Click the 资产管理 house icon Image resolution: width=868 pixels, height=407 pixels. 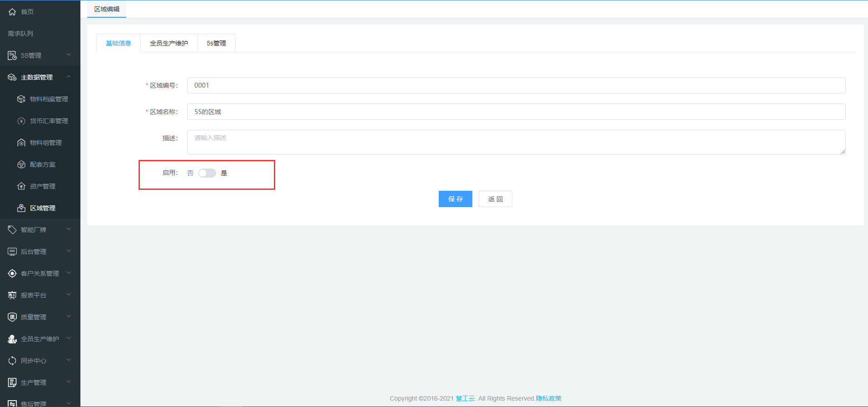(x=21, y=186)
